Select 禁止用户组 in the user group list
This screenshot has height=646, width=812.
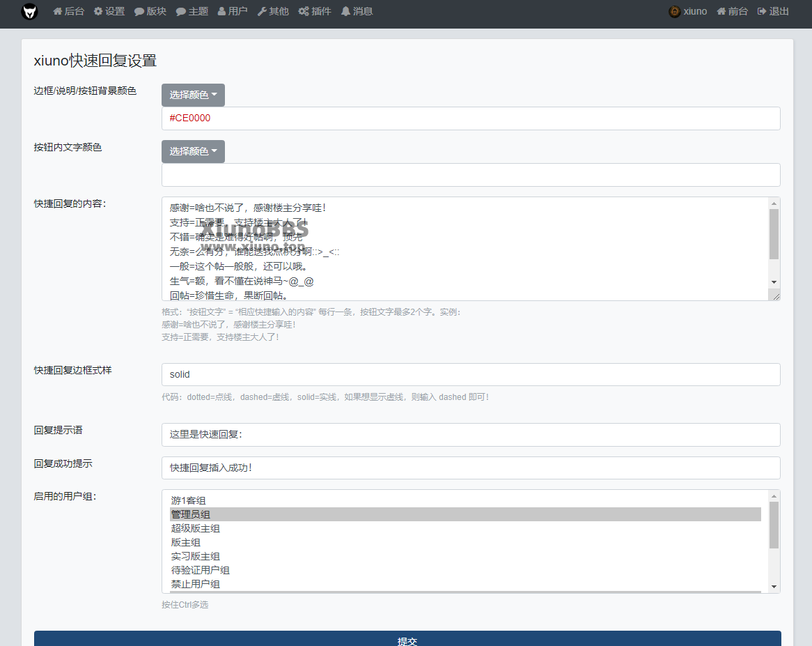[466, 585]
